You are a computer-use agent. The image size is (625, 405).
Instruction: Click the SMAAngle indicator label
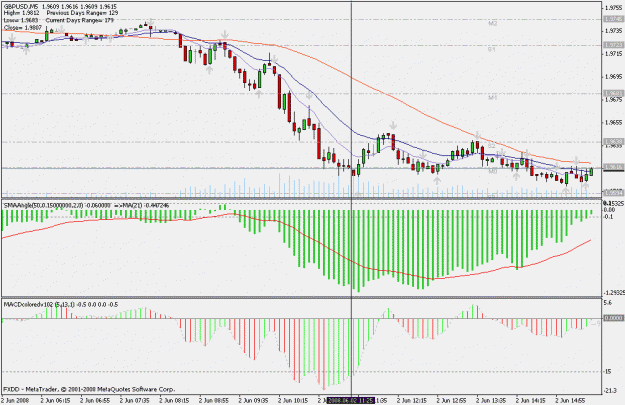coord(86,205)
